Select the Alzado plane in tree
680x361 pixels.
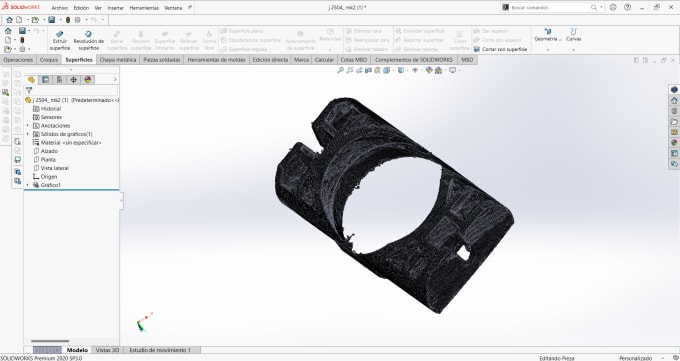pyautogui.click(x=45, y=151)
